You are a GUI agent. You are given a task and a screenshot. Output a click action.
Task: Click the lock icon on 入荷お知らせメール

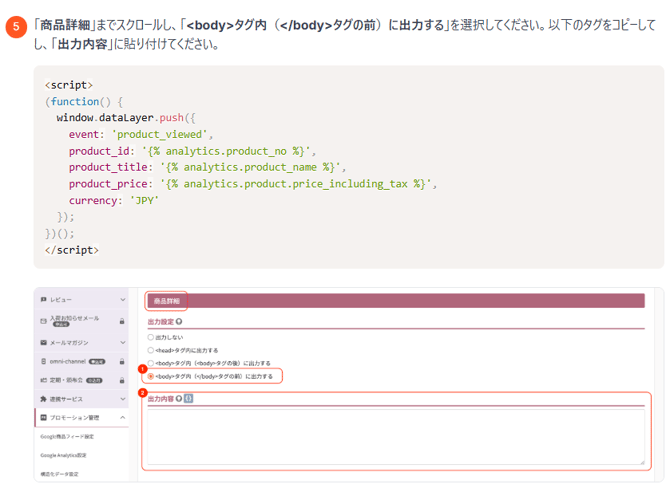pyautogui.click(x=122, y=321)
